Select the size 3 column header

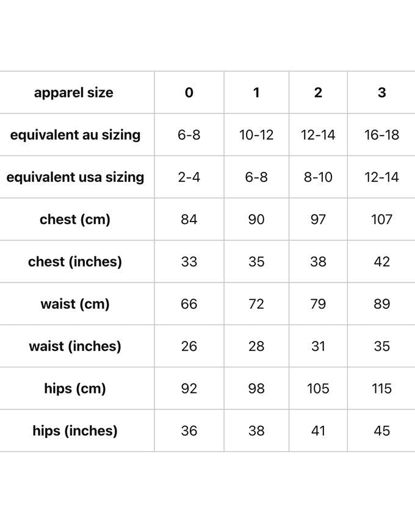coord(381,93)
